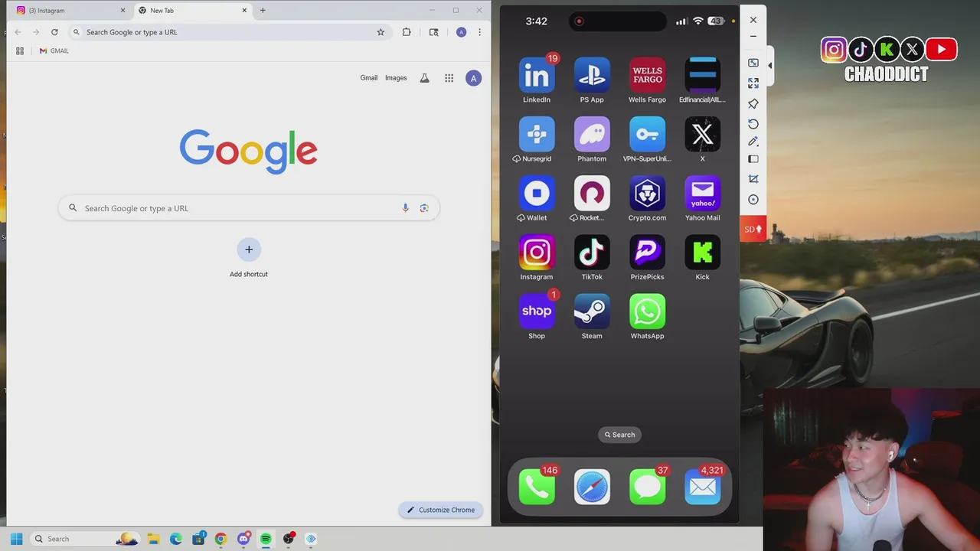The image size is (980, 551).
Task: Reload the current Chrome page
Action: tap(54, 32)
